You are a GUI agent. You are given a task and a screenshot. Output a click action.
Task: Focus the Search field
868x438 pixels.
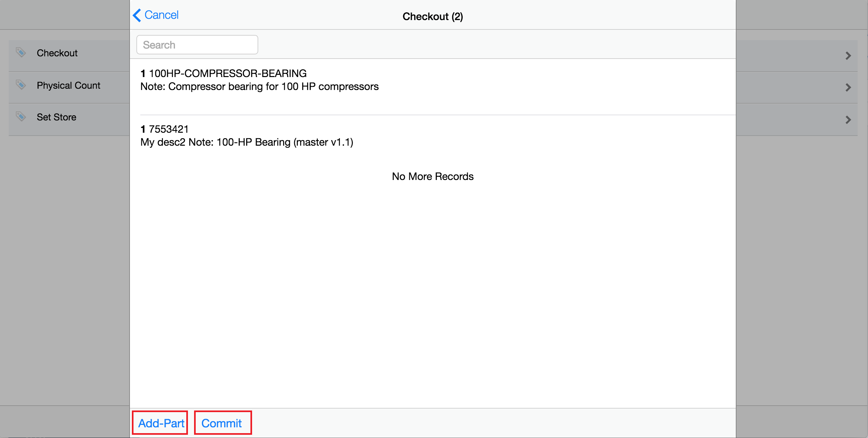pyautogui.click(x=197, y=45)
